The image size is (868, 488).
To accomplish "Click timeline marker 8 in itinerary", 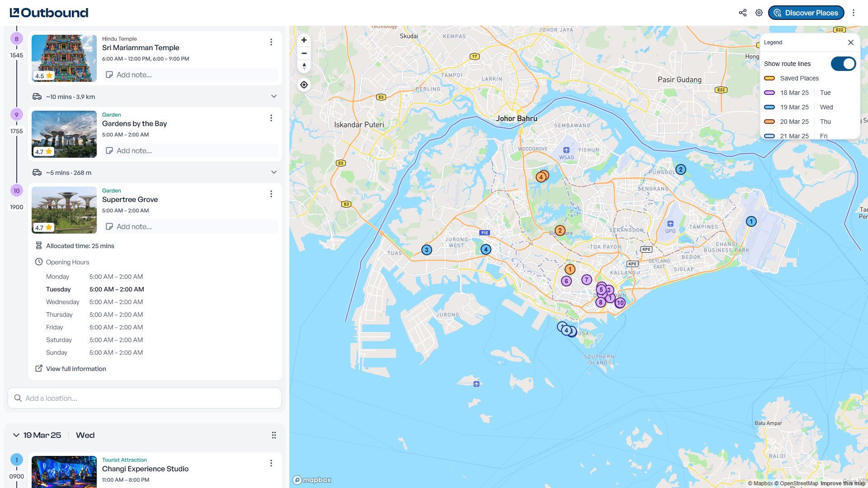I will click(x=17, y=39).
